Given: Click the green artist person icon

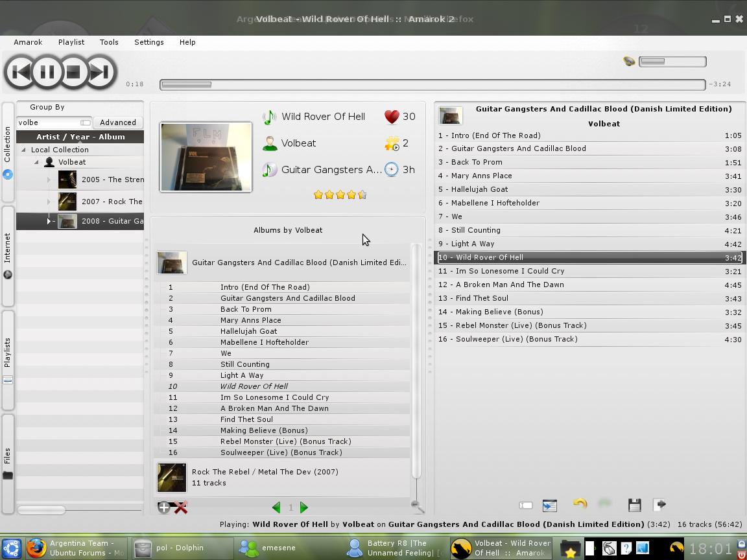Looking at the screenshot, I should tap(270, 143).
